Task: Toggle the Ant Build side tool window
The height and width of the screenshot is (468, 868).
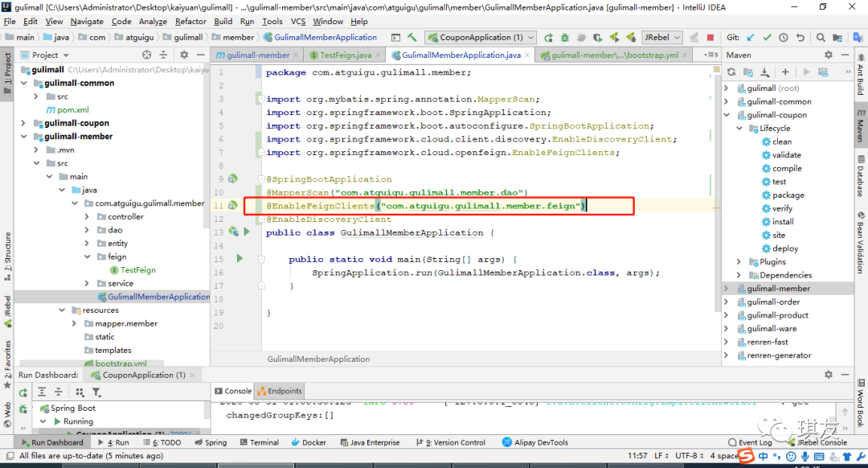Action: tap(861, 75)
